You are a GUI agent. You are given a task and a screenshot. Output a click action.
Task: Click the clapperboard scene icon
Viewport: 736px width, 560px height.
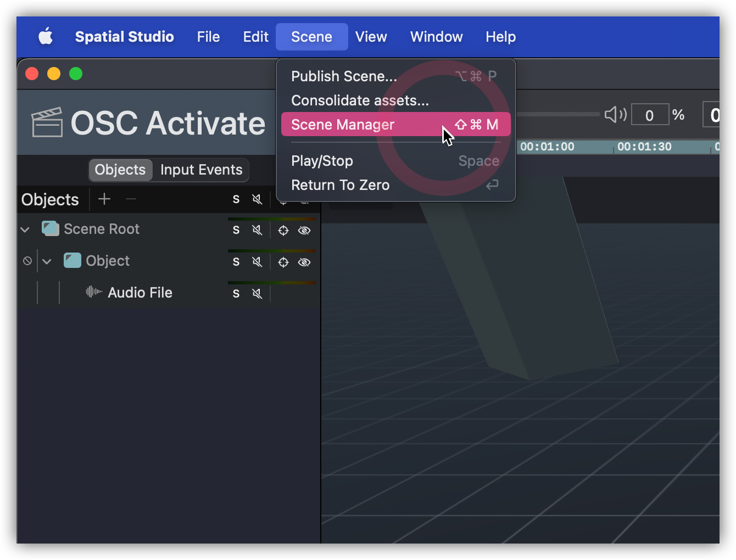point(47,122)
